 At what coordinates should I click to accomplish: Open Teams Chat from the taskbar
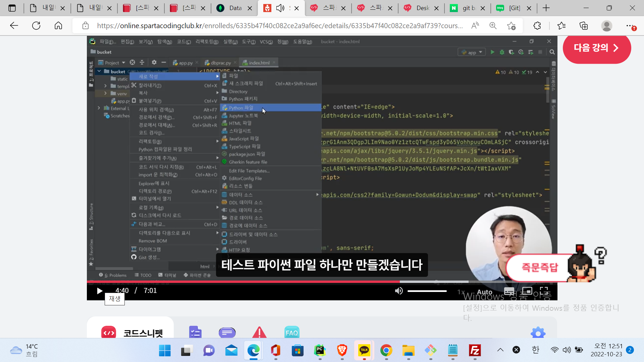[209, 351]
